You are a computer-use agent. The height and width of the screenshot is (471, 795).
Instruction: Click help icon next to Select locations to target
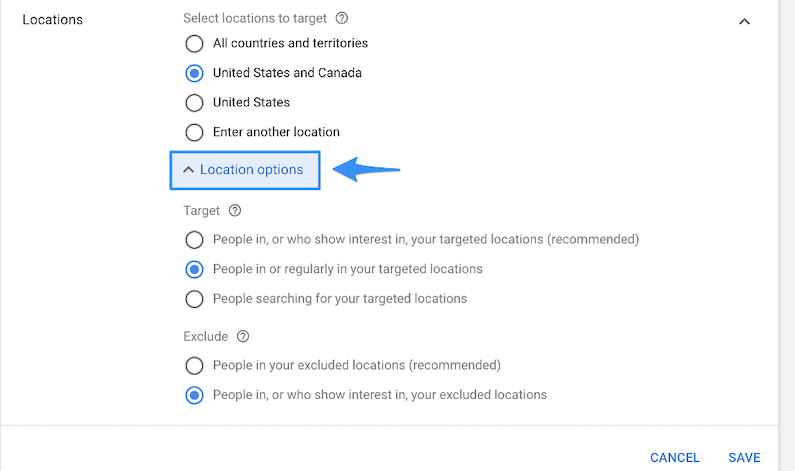pos(342,18)
